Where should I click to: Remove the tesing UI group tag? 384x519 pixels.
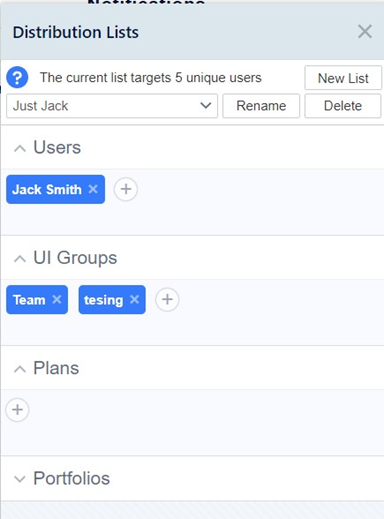coord(134,299)
